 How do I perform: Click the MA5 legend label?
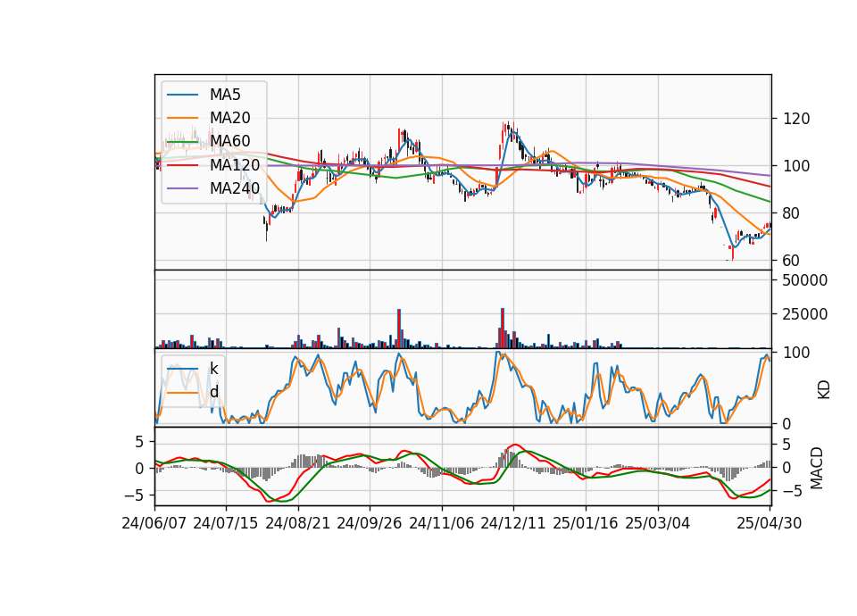tap(225, 95)
